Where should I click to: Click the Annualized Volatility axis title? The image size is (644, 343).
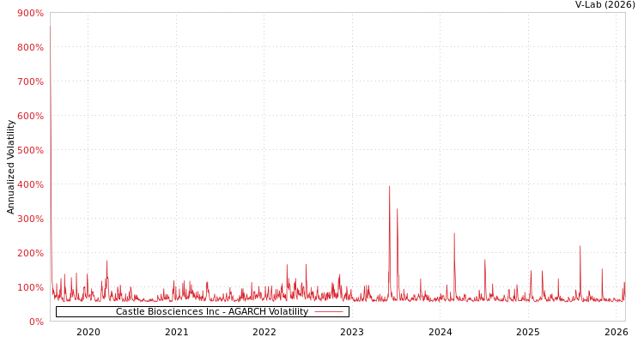[x=10, y=167]
